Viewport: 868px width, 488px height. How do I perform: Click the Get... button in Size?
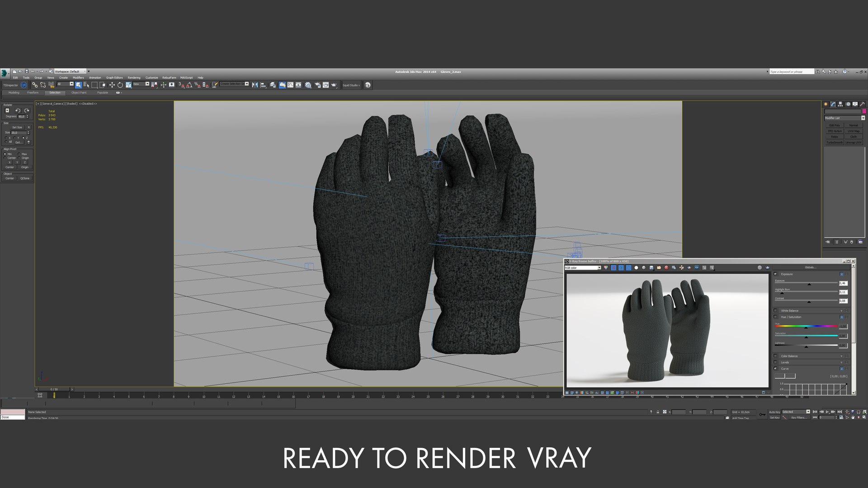tap(19, 142)
